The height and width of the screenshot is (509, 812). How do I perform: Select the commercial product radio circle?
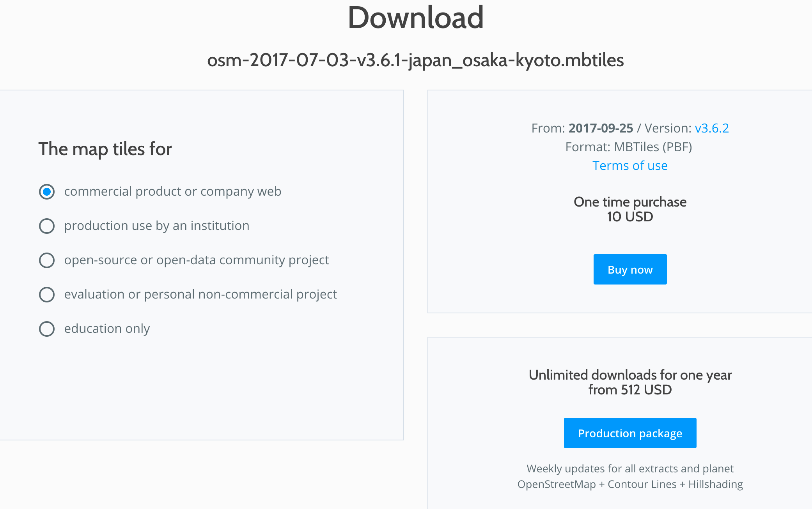coord(47,192)
